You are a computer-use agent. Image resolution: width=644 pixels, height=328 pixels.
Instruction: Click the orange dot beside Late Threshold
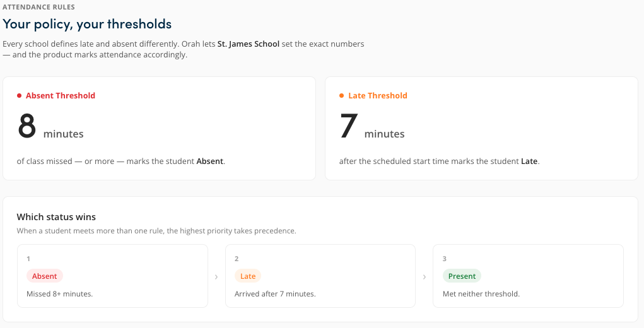click(x=341, y=96)
